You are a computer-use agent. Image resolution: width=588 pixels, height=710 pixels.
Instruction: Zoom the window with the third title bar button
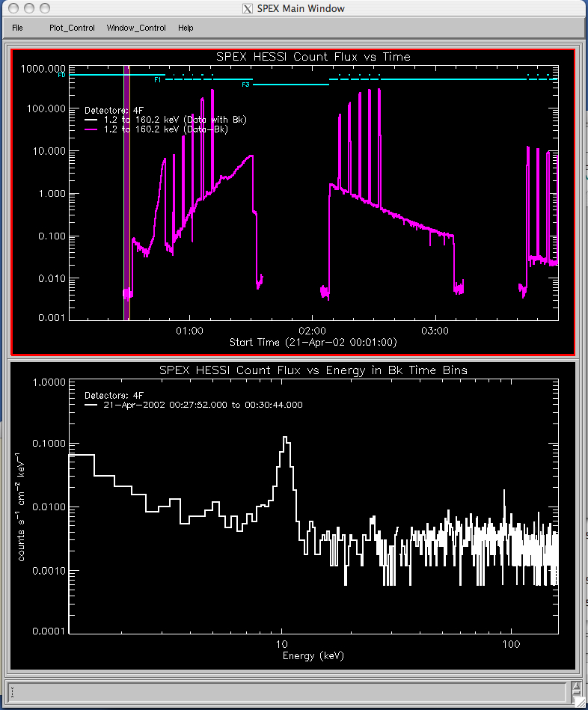44,8
